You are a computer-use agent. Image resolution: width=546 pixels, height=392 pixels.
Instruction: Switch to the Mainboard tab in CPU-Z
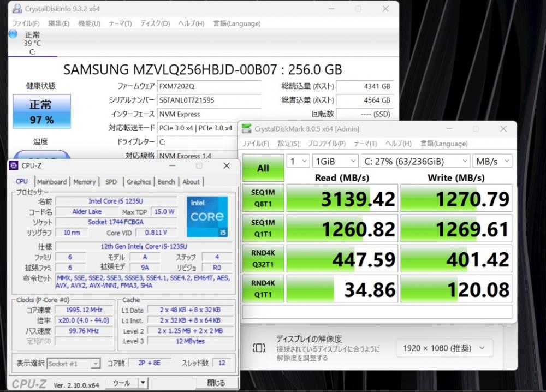point(52,182)
